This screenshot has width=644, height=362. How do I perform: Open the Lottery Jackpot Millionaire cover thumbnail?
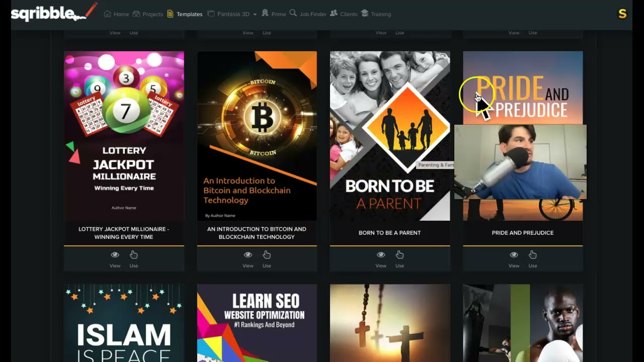click(x=124, y=136)
